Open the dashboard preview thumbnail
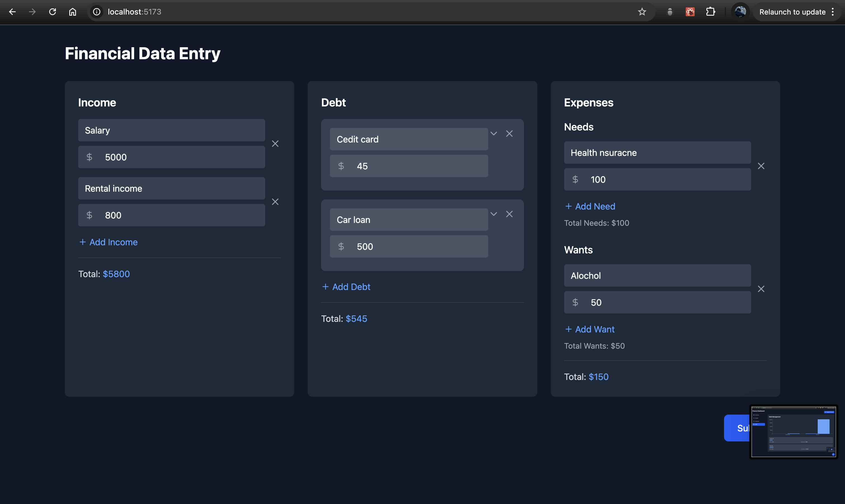Screen dimensions: 845x504 [x=793, y=432]
